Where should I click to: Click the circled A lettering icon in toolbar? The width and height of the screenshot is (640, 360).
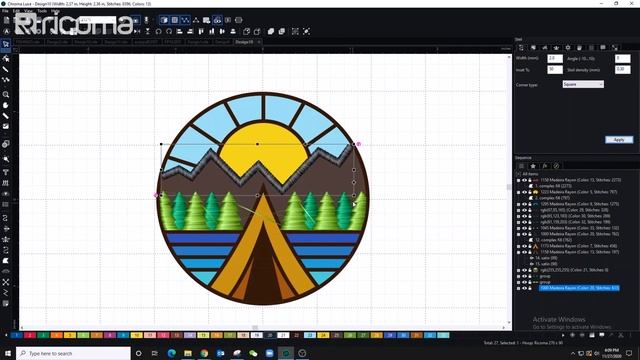point(6,31)
